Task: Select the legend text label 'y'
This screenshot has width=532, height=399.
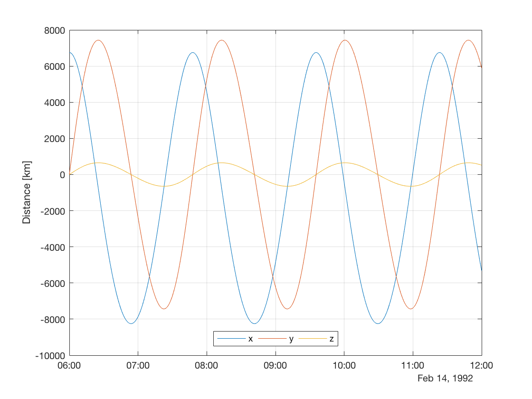Action: tap(291, 339)
